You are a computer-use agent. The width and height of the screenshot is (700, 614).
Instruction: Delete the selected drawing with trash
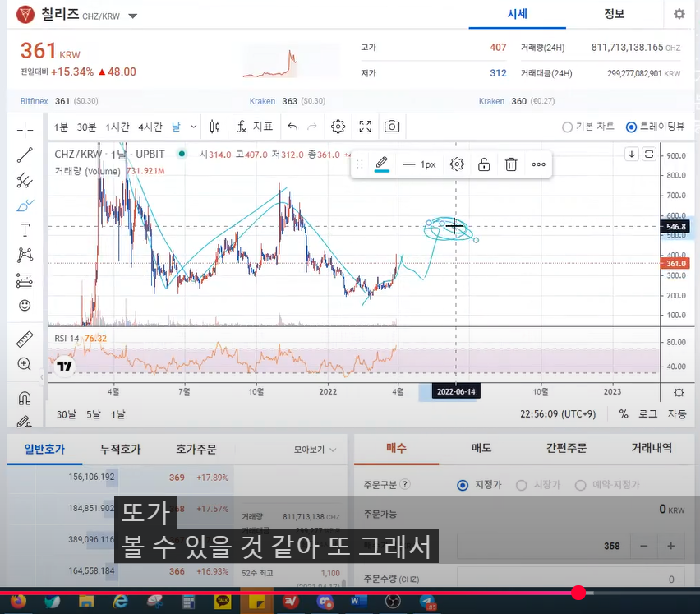(511, 164)
